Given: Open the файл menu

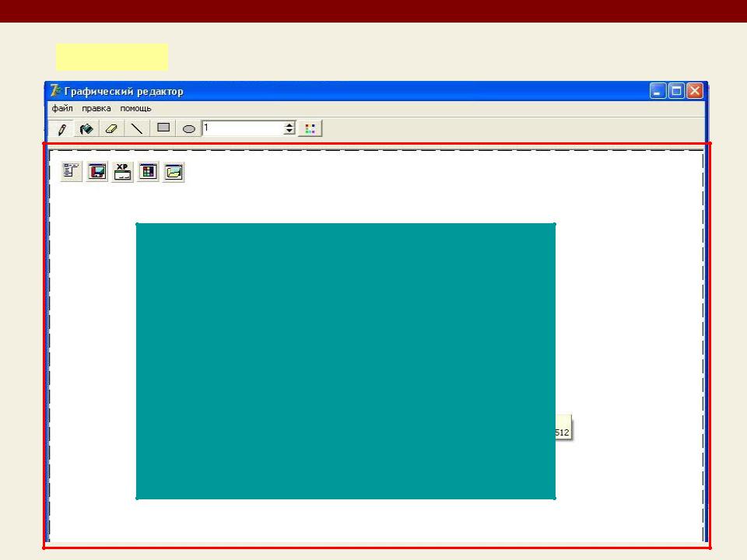Looking at the screenshot, I should pyautogui.click(x=62, y=108).
